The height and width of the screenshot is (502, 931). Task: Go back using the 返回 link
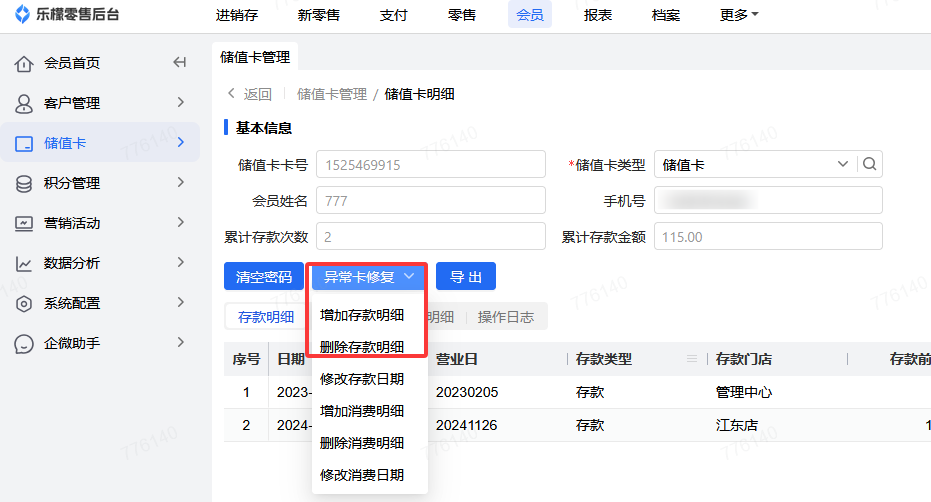point(249,94)
